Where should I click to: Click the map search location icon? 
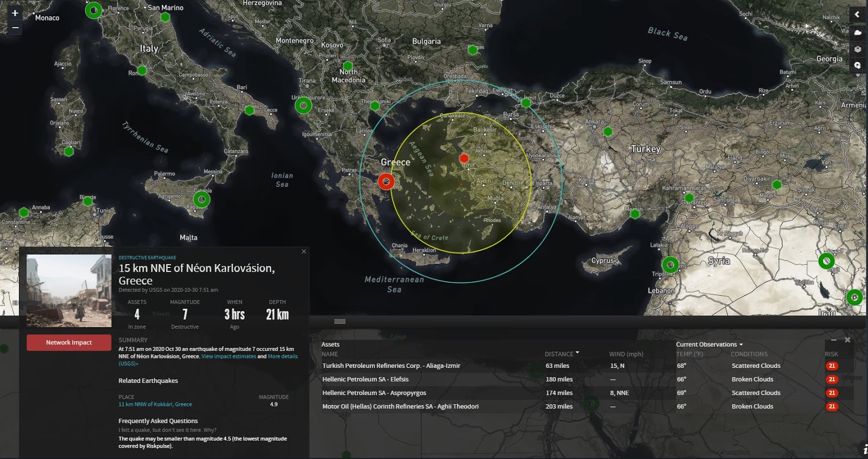[858, 66]
